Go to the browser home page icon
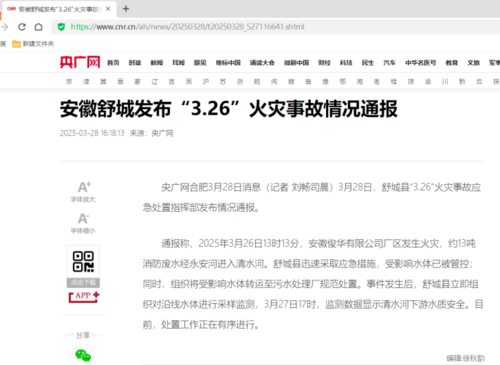This screenshot has width=500, height=365. coord(39,27)
